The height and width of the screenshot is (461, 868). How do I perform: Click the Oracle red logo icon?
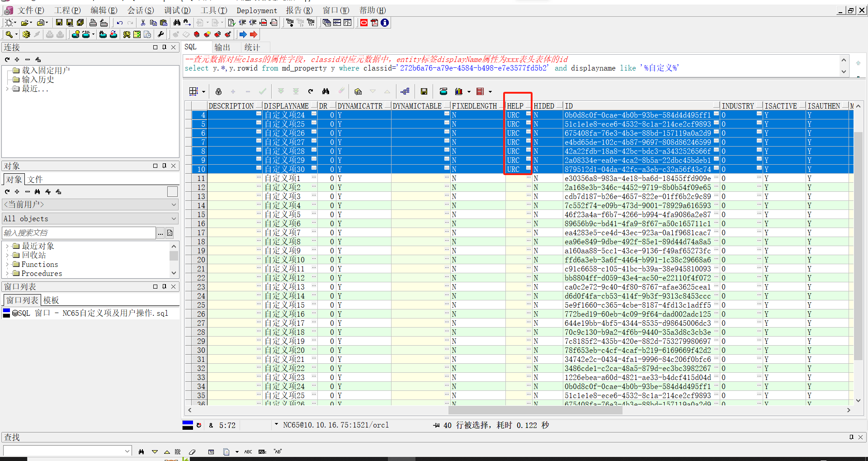(364, 23)
